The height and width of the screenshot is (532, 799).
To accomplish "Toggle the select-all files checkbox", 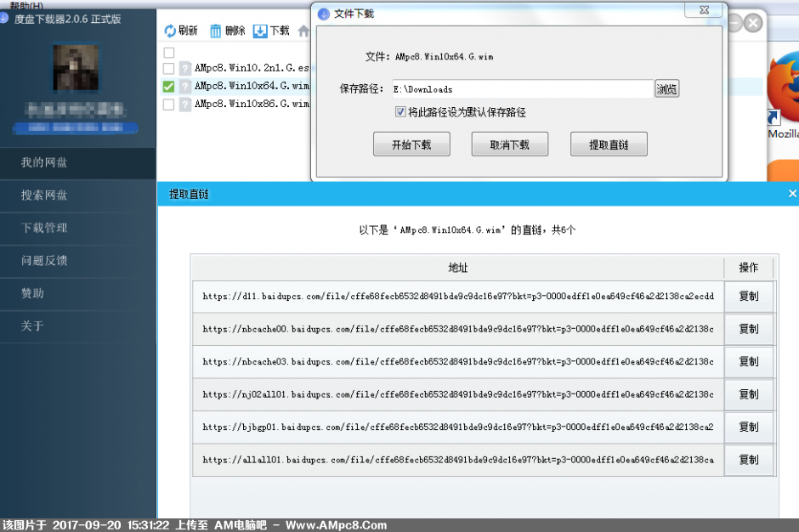I will (x=169, y=53).
